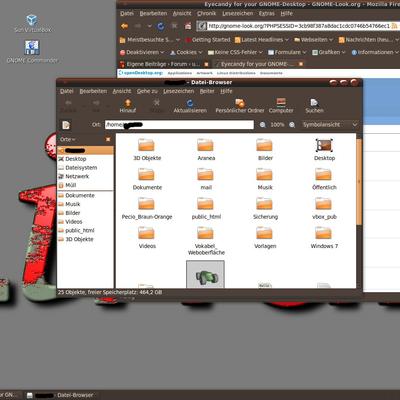
Task: Open Webseiten bookmark folder in Firefox
Action: [x=313, y=40]
